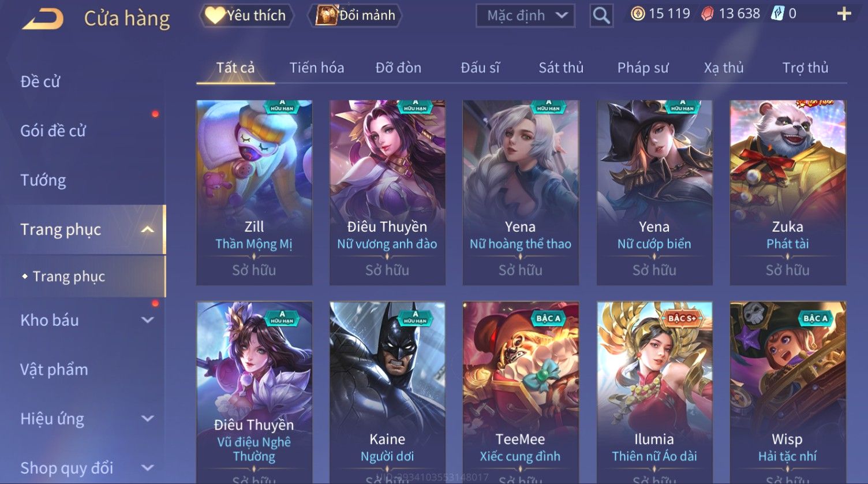Click the blue voucher currency icon

777,14
